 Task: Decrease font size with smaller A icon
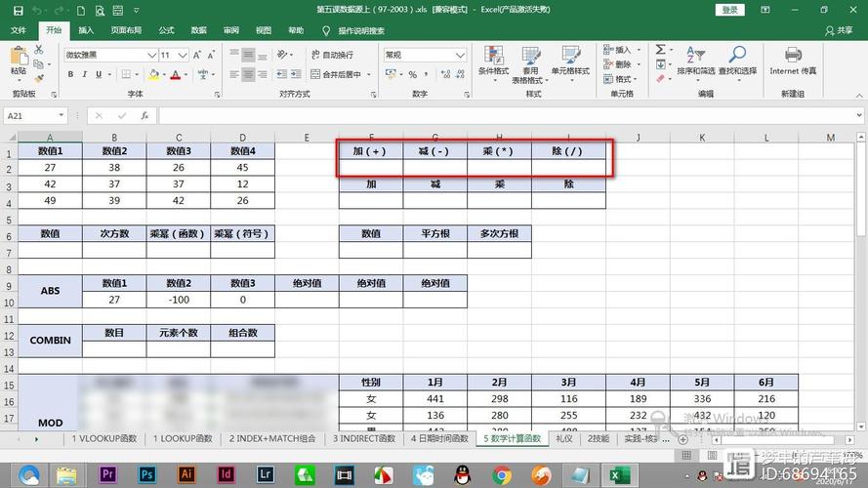click(x=211, y=55)
